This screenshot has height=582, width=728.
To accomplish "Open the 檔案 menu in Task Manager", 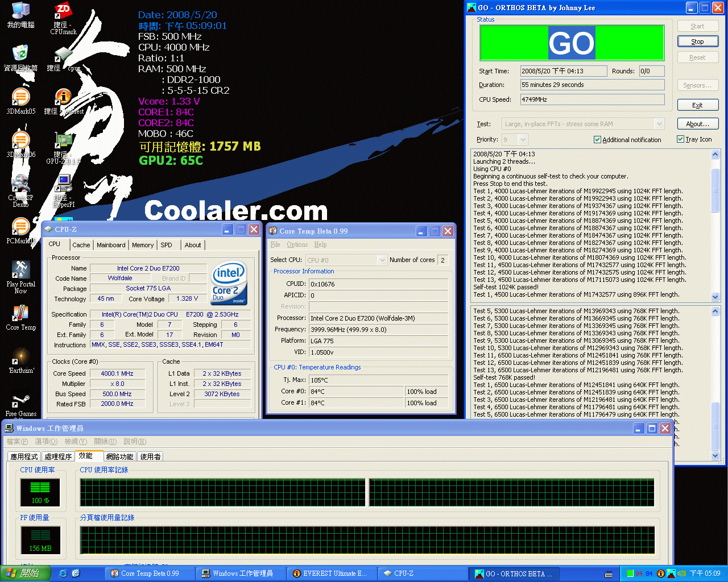I will 16,442.
